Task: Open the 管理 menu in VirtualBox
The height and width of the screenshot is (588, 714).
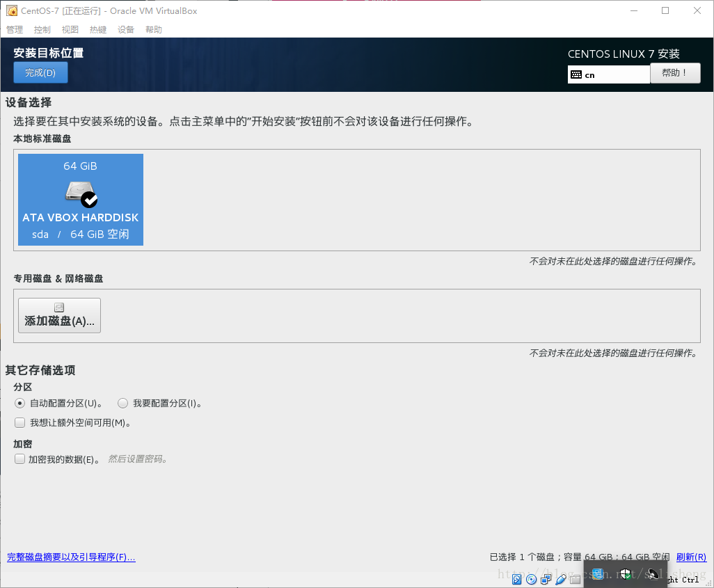Action: click(15, 30)
